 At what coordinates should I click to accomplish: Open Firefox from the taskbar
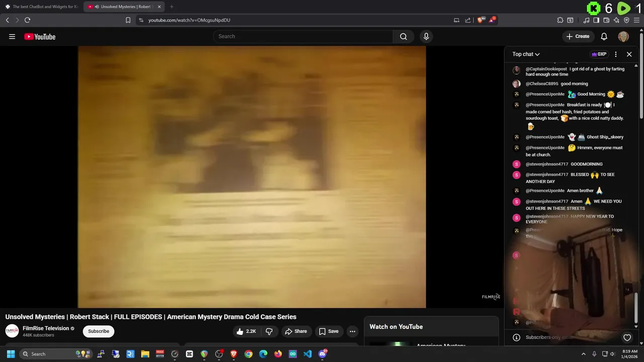[x=278, y=354]
